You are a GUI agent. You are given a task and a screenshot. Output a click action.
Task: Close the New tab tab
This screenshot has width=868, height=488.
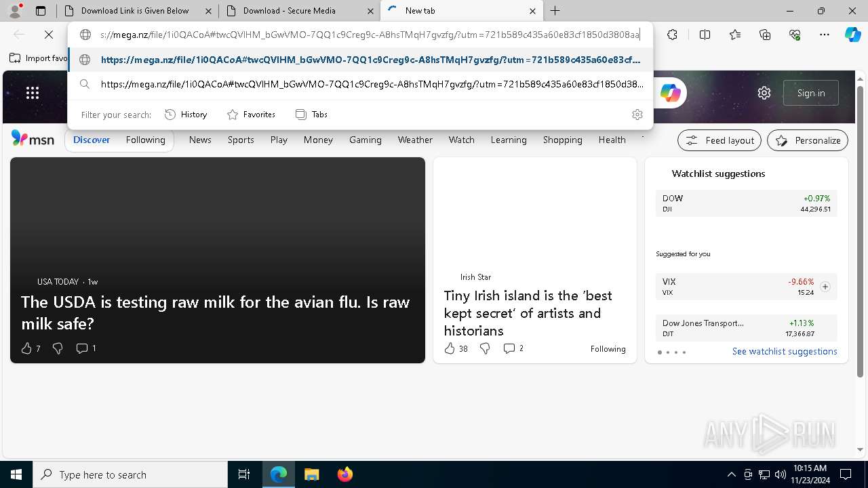pos(532,11)
